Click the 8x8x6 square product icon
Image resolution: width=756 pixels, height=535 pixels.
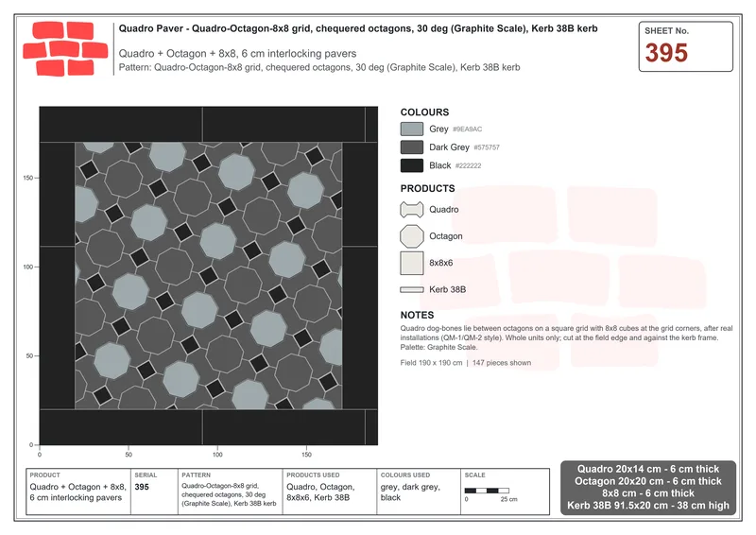[412, 263]
